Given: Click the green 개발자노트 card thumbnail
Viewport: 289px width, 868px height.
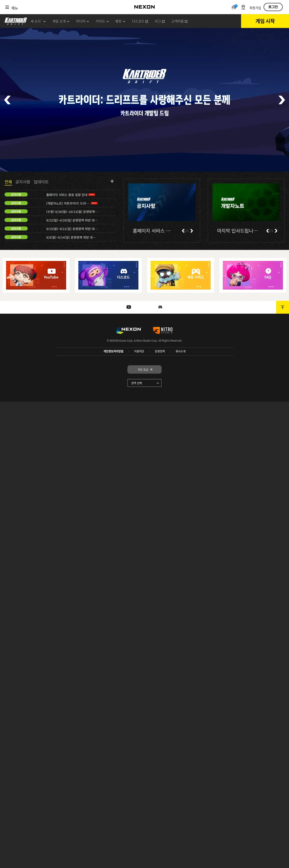Looking at the screenshot, I should (x=246, y=202).
